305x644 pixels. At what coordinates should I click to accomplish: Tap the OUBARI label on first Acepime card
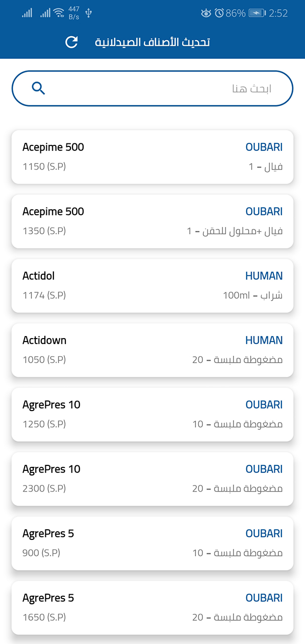pos(264,147)
